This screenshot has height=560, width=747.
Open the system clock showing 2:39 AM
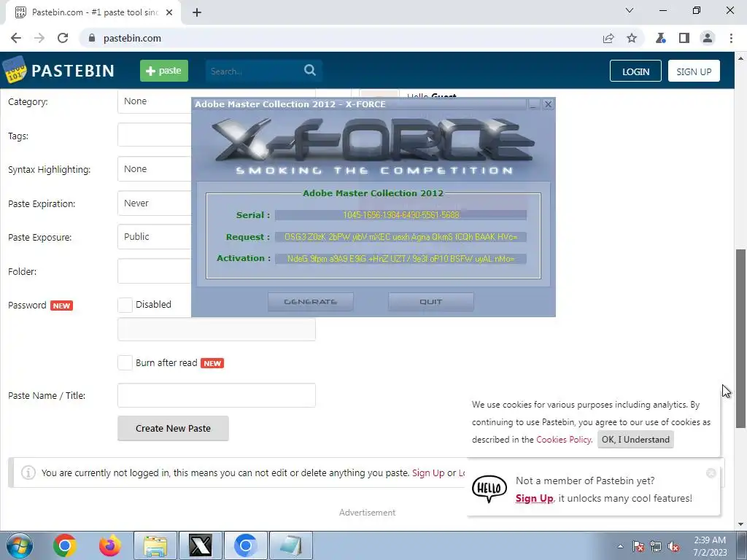point(710,546)
